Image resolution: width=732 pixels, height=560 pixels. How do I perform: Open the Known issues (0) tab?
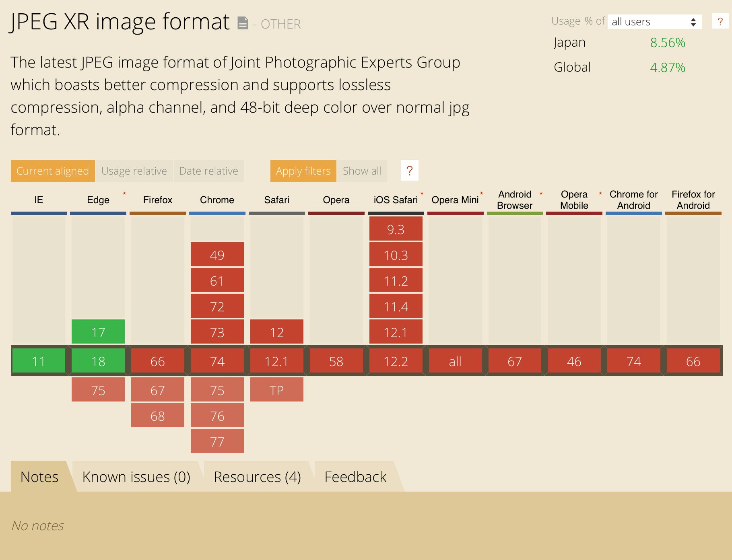pyautogui.click(x=136, y=477)
